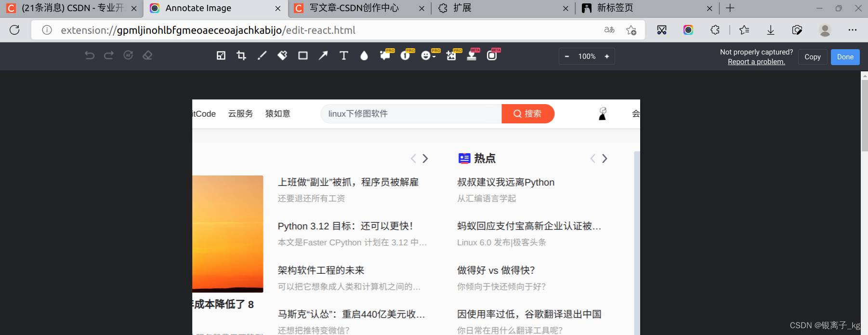Open the PRO emoji sticker dropdown

(428, 55)
